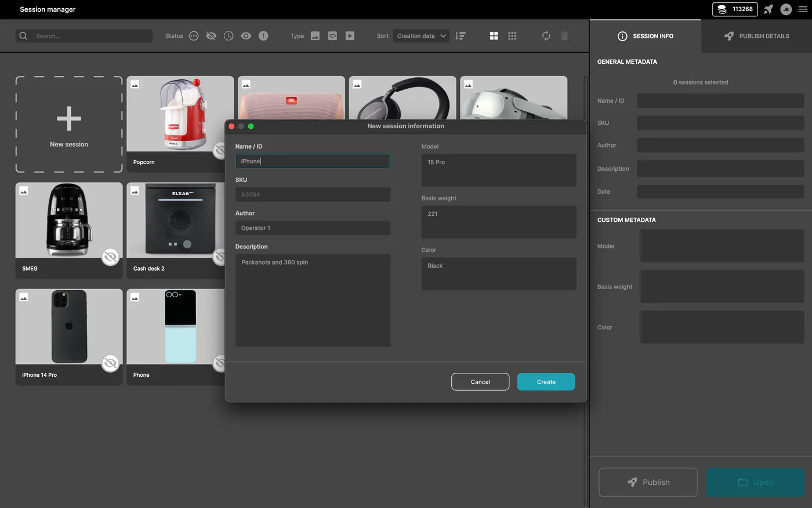Toggle sort order direction icon
Screen dimensions: 812x508
coord(461,36)
